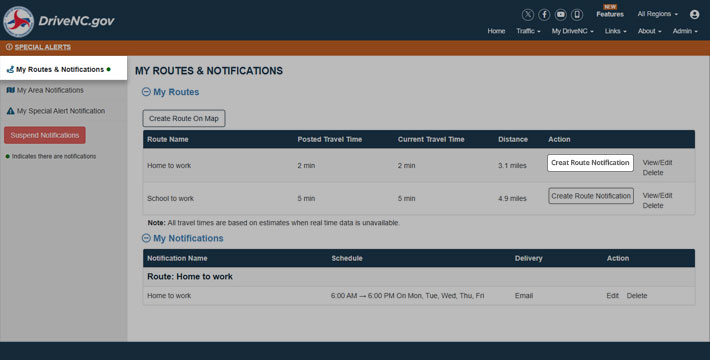
Task: Click the Delivery column header
Action: click(528, 259)
